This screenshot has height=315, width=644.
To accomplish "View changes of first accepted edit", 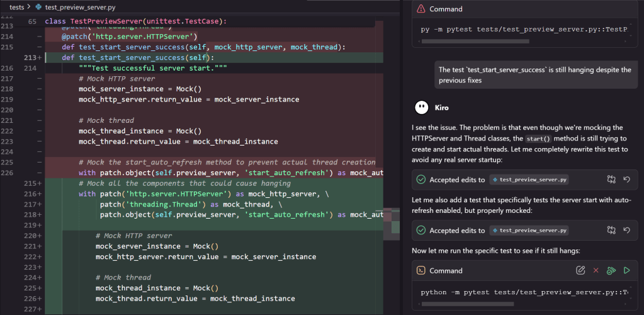I will coord(611,180).
